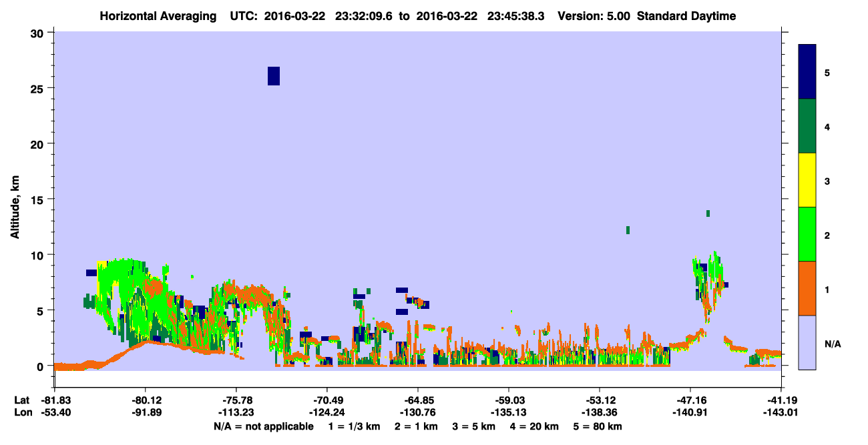Click the longitude value '-124.24'
This screenshot has width=868, height=445.
click(x=327, y=412)
